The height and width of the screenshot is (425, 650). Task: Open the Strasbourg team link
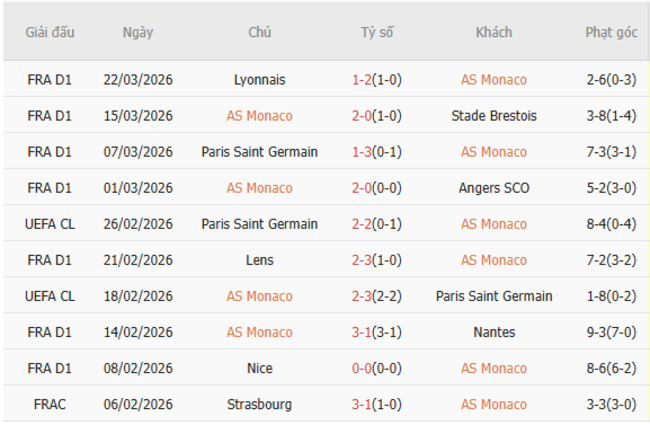pyautogui.click(x=259, y=404)
